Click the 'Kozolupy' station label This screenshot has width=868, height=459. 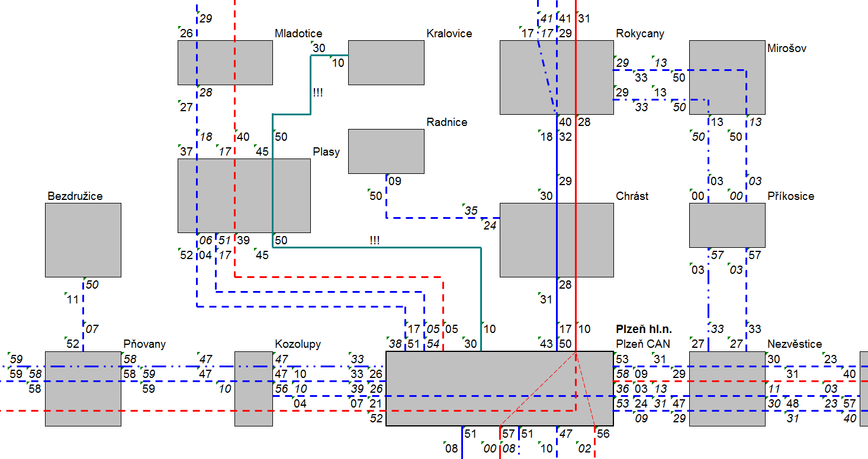tap(298, 344)
